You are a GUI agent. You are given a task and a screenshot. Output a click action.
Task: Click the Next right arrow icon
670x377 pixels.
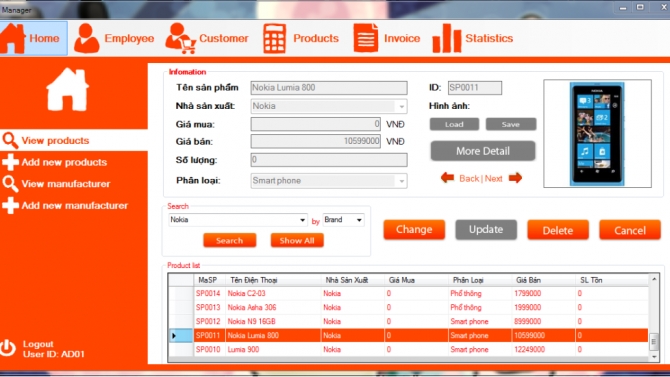coord(515,177)
